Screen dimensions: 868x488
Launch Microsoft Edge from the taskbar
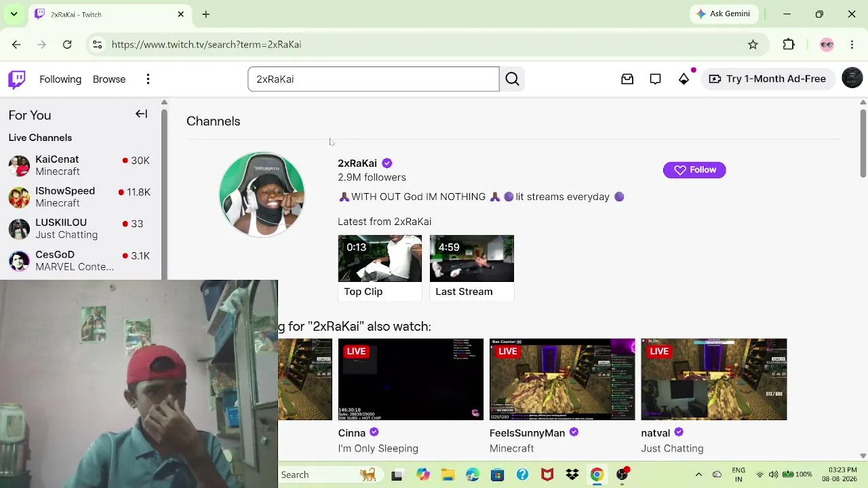tap(473, 475)
